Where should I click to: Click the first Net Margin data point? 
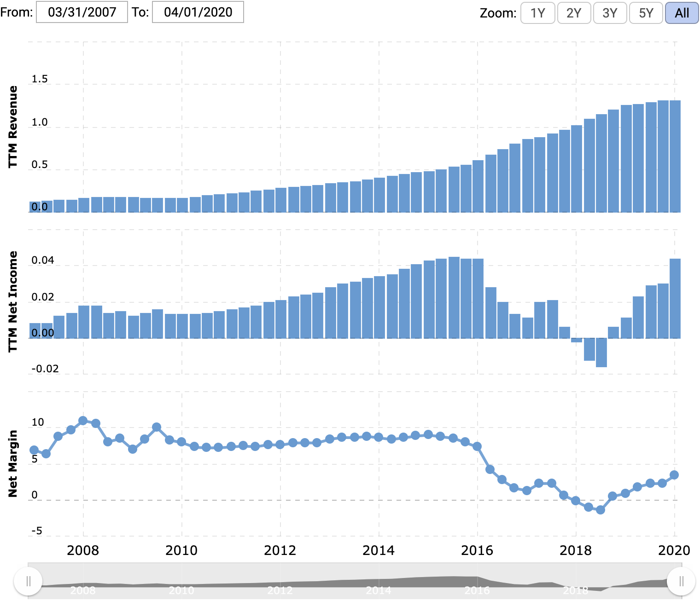[34, 450]
